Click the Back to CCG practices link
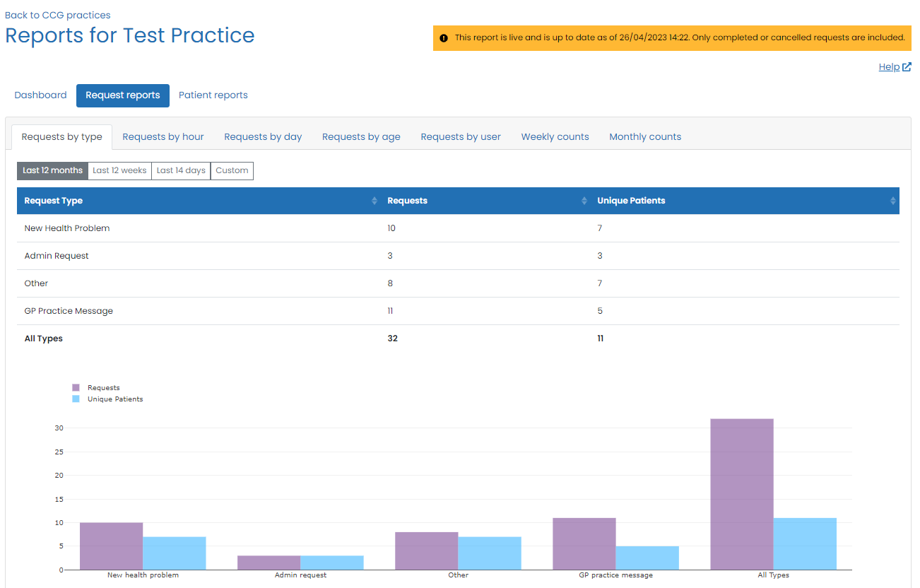Screen dimensions: 920x588 57,14
